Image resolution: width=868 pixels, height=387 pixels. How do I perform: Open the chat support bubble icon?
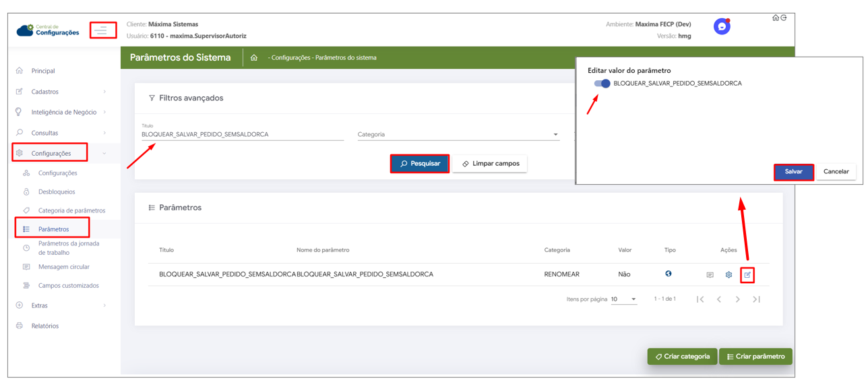(722, 27)
